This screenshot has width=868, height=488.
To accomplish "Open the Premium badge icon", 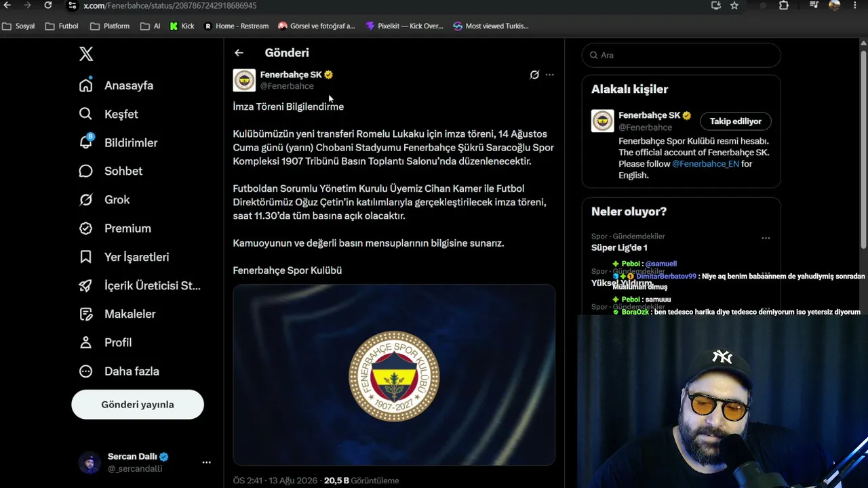I will pyautogui.click(x=85, y=228).
